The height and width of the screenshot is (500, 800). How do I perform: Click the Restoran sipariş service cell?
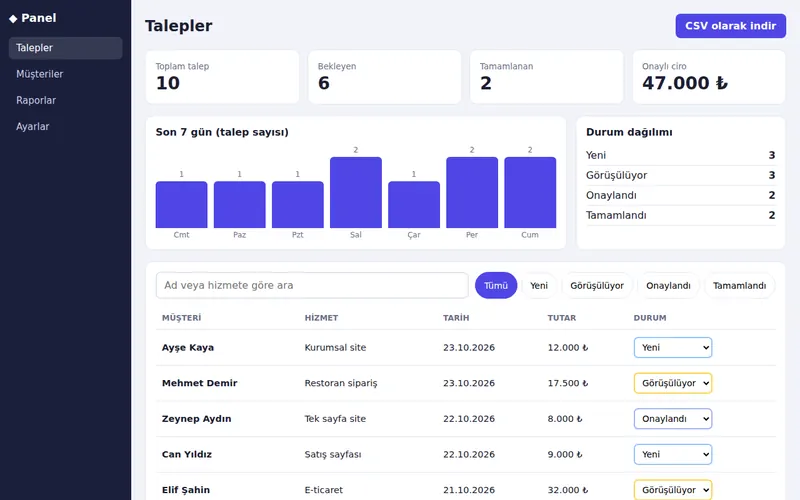click(x=341, y=383)
